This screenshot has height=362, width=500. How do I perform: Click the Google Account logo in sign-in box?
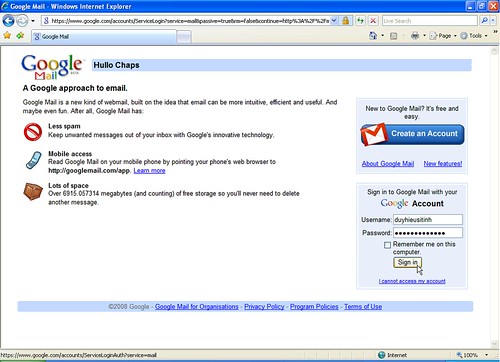coord(412,203)
